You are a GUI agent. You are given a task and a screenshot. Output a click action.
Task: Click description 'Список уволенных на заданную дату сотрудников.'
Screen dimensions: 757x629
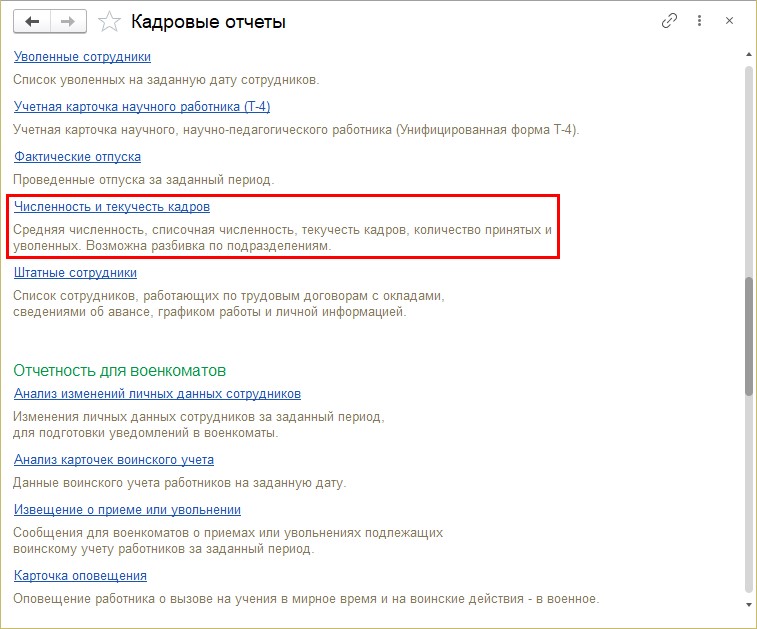pyautogui.click(x=166, y=80)
